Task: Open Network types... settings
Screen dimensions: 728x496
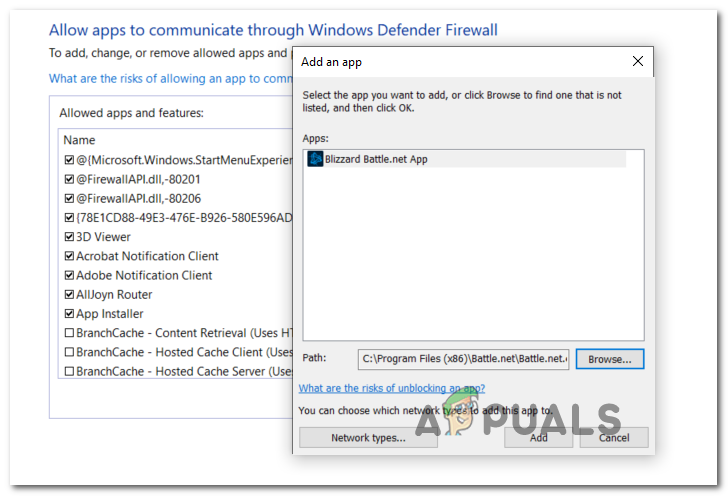Action: point(354,437)
